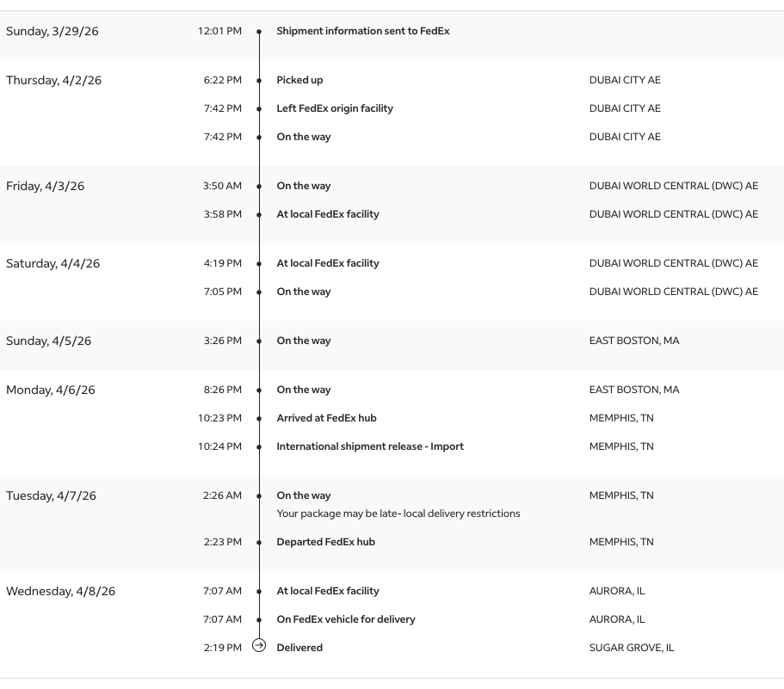Click the Delivered circled arrow icon
784x689 pixels.
(x=259, y=646)
